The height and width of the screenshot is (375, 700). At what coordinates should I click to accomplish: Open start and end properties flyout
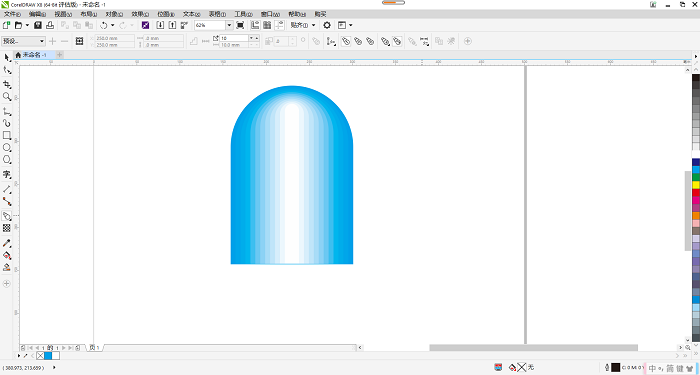click(x=424, y=41)
